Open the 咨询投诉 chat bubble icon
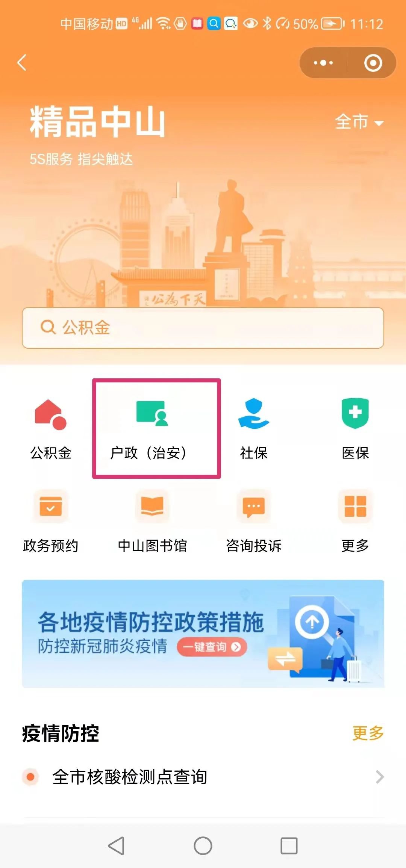Screen dimensions: 406x868 coord(254,506)
